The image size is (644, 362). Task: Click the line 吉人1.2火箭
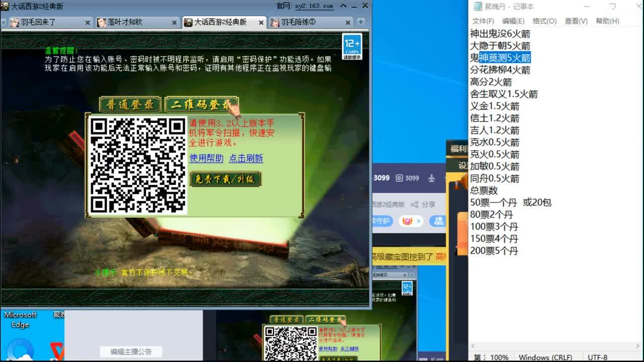495,130
